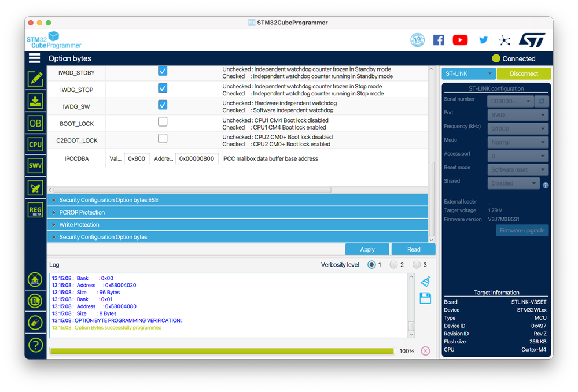Select verbosity level 1
Screen dimensions: 578x392
[x=371, y=265]
